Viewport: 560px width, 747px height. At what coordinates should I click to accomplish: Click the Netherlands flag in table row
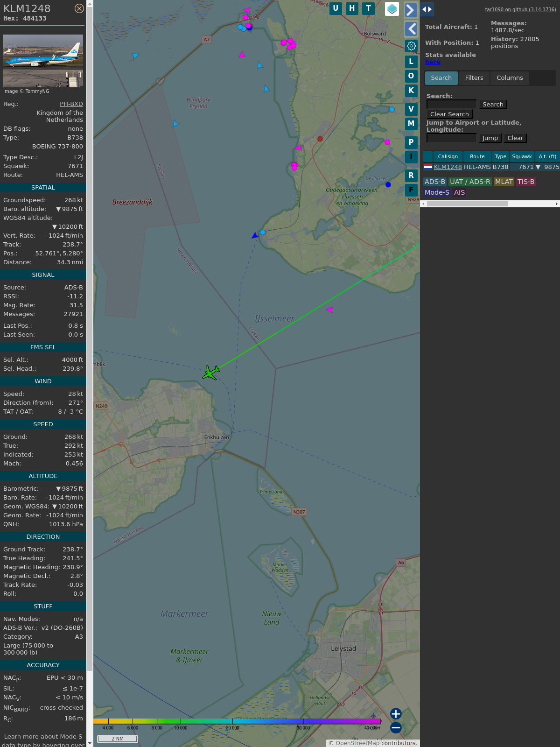428,167
